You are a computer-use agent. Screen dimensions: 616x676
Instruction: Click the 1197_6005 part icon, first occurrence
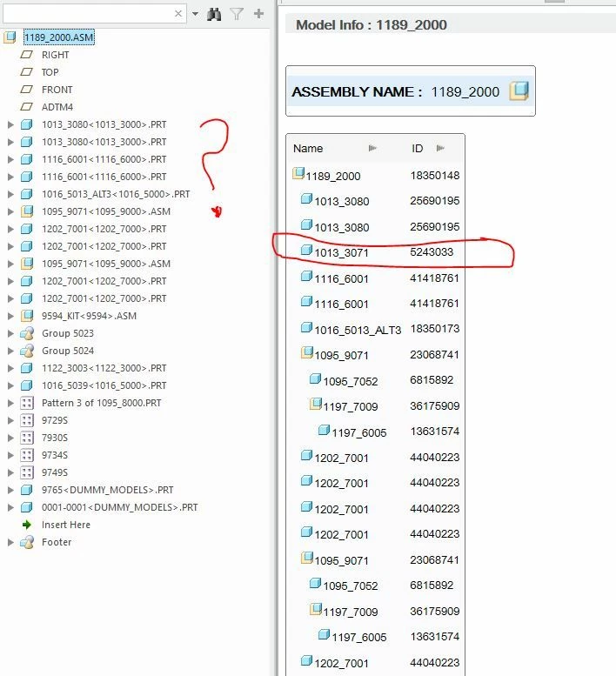pos(324,430)
